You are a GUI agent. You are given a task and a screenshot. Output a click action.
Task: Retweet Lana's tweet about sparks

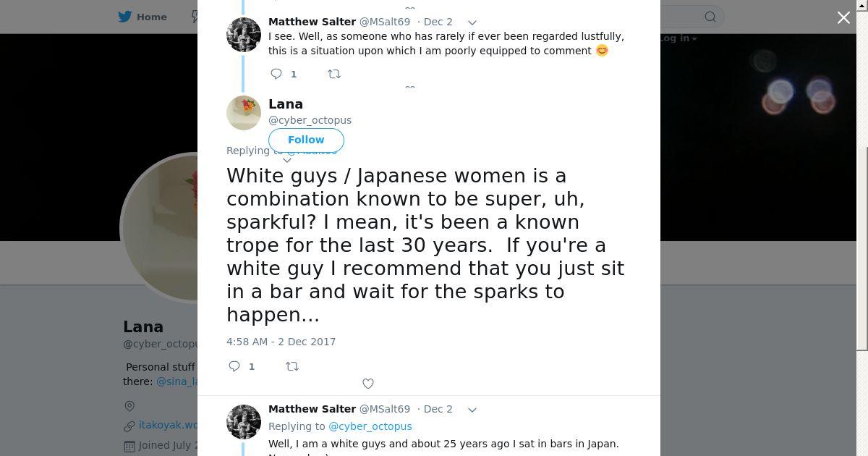click(292, 366)
